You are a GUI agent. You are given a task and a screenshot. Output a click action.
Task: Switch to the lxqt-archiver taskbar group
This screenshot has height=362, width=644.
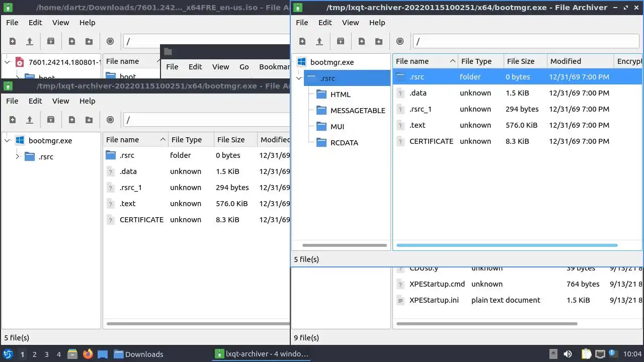(x=262, y=354)
